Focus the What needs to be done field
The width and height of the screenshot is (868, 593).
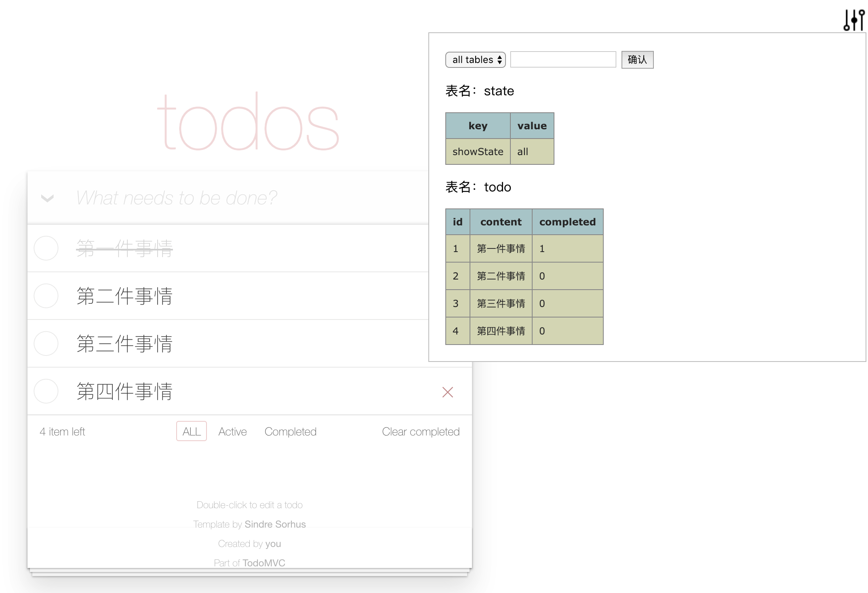point(242,198)
